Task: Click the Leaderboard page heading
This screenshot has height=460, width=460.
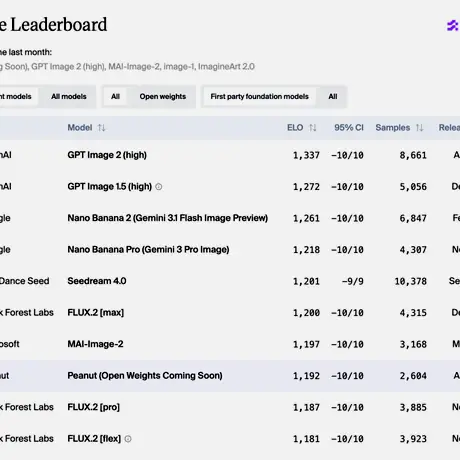Action: [x=54, y=25]
